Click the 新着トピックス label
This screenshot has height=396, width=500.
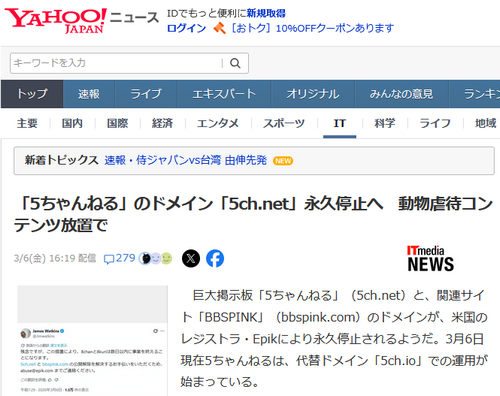coord(61,160)
